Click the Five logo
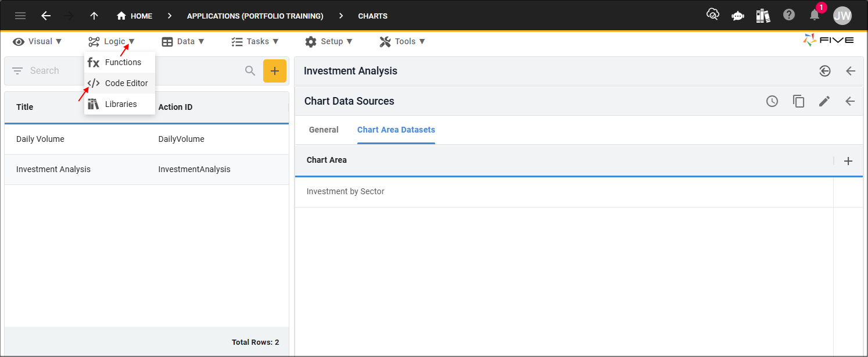Image resolution: width=868 pixels, height=357 pixels. coord(828,40)
